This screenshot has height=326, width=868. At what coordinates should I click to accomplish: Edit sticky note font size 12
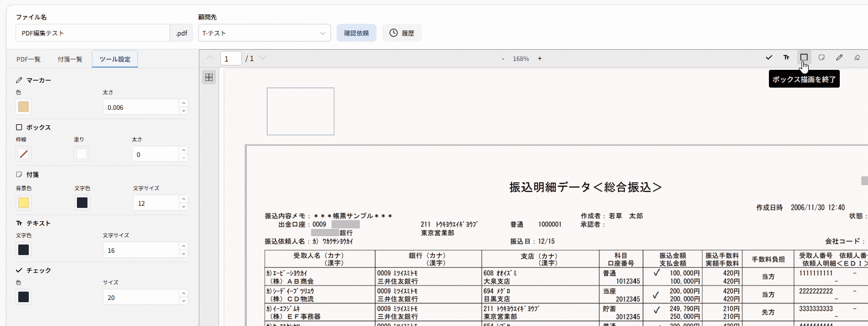(x=157, y=203)
